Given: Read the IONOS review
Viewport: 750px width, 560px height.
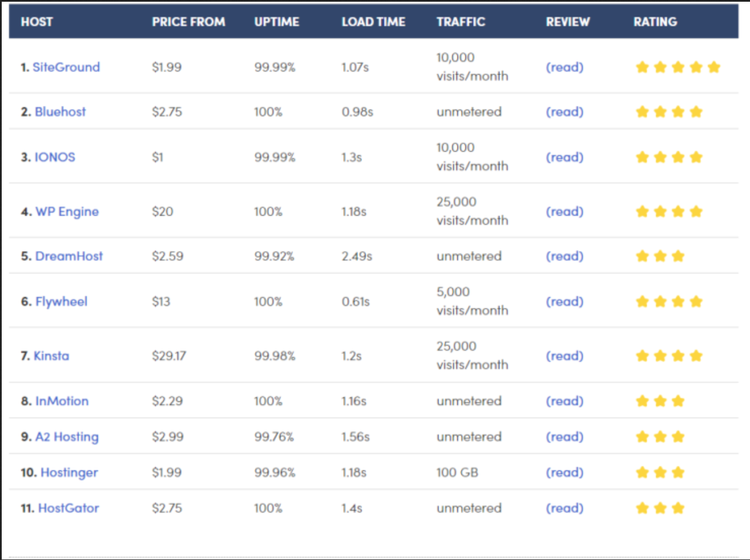Looking at the screenshot, I should click(x=564, y=157).
